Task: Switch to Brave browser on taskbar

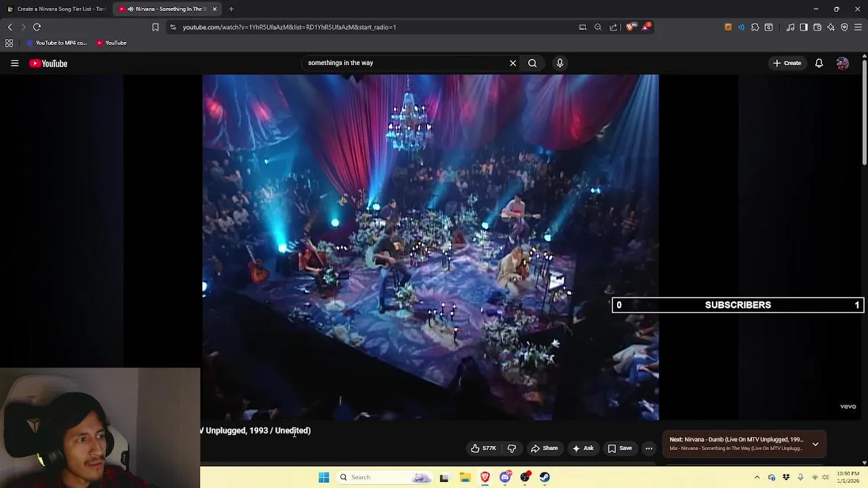Action: pyautogui.click(x=485, y=477)
